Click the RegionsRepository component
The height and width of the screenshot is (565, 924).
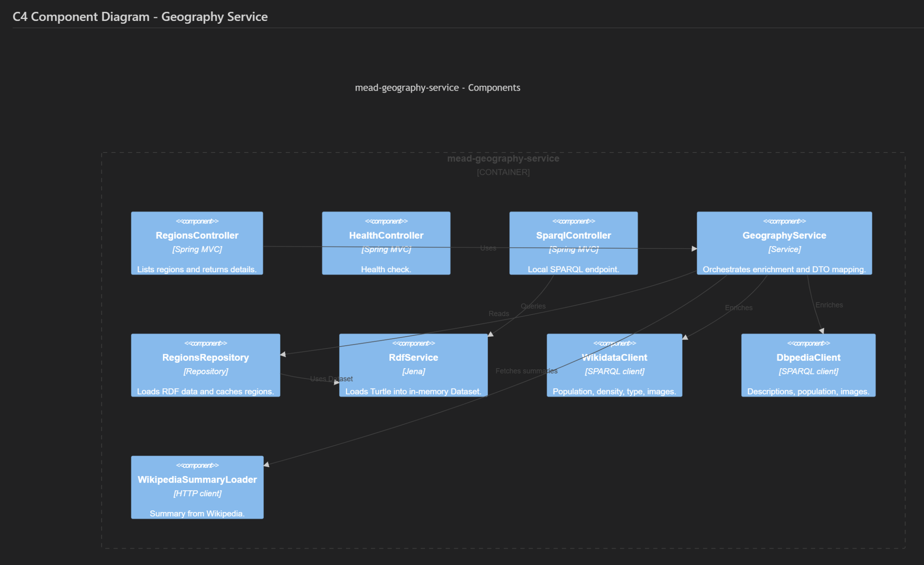pos(205,365)
